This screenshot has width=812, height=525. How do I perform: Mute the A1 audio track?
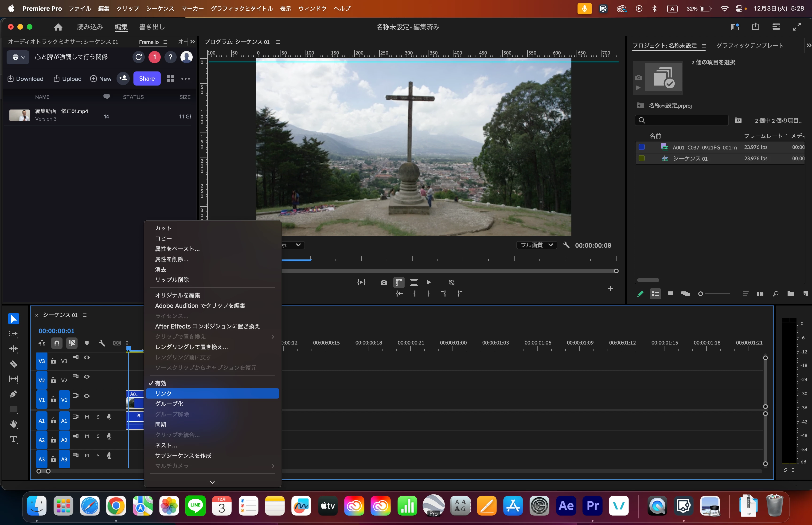pos(87,417)
